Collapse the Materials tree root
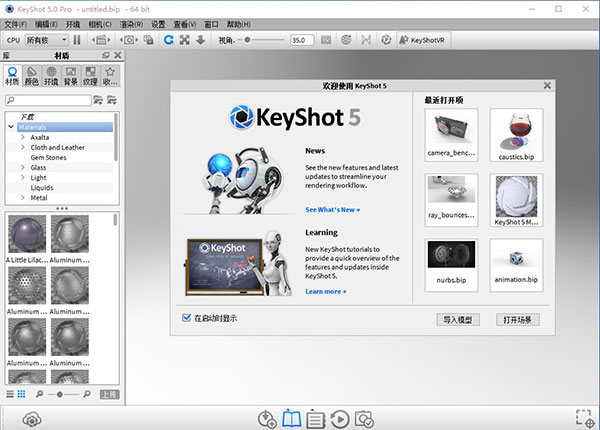This screenshot has width=600, height=430. (x=10, y=127)
